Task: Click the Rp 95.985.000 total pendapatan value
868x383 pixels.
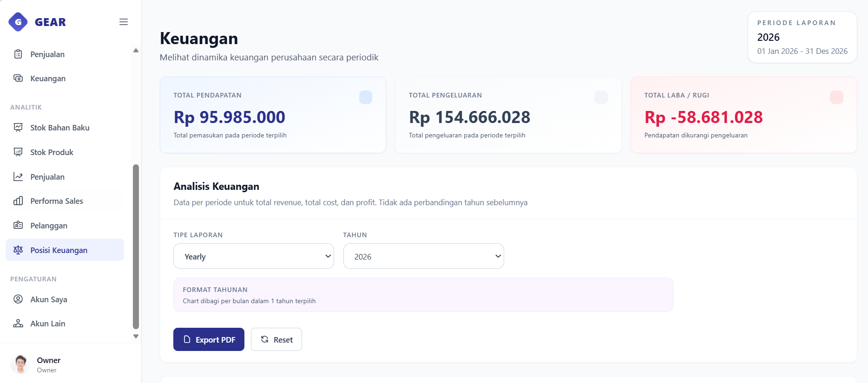Action: (x=230, y=117)
